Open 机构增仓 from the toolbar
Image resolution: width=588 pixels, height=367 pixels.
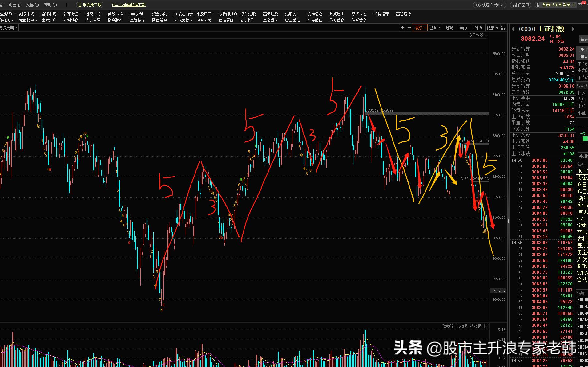click(x=315, y=14)
